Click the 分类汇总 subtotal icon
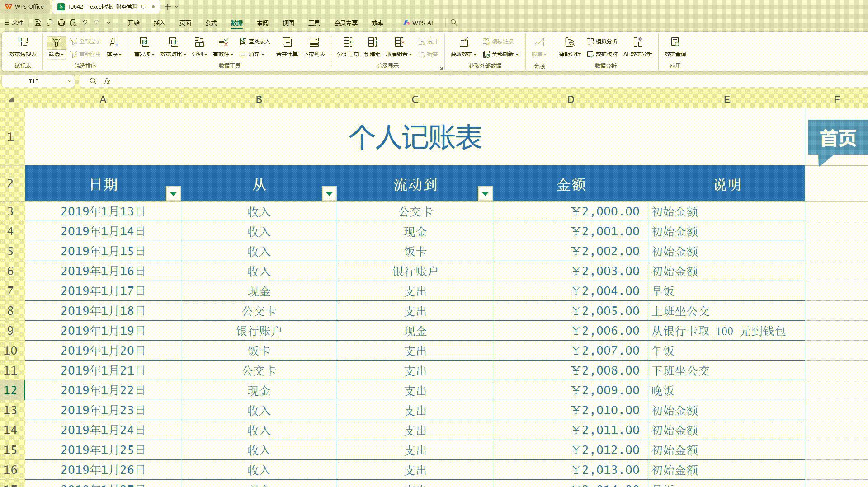 [348, 42]
